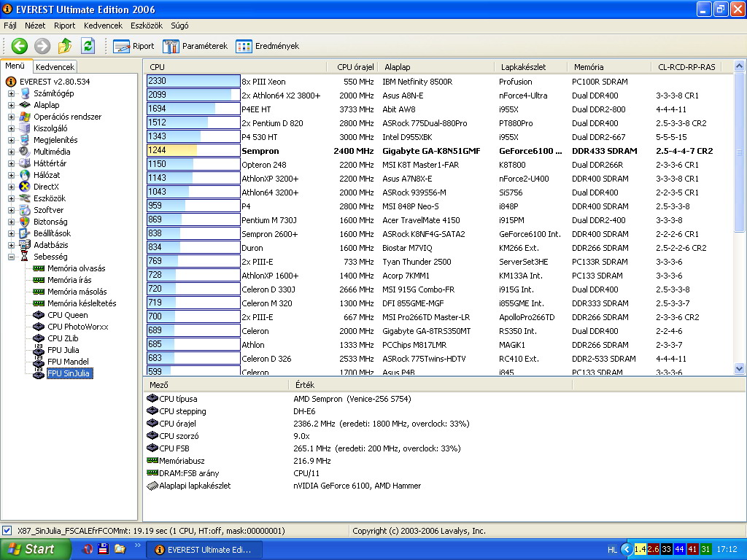The image size is (747, 560).
Task: Click the Eszközök icon in the tree
Action: pyautogui.click(x=25, y=198)
